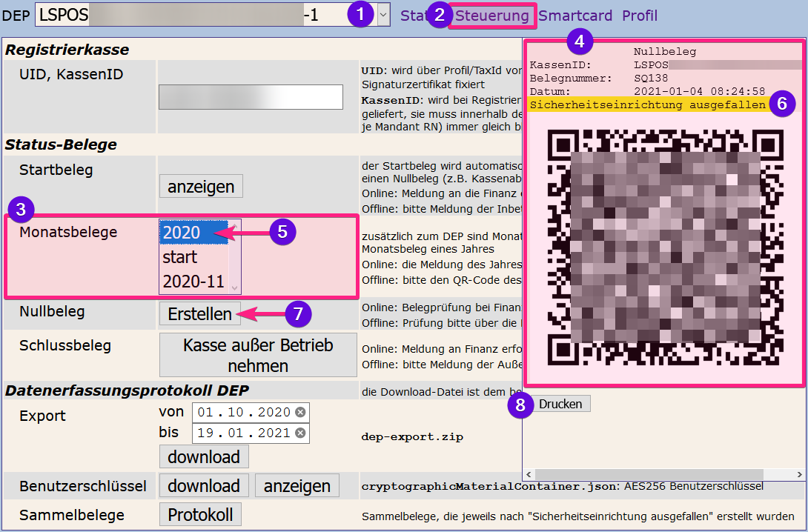Open the DEP register selection dropdown
Image resolution: width=808 pixels, height=532 pixels.
point(383,15)
